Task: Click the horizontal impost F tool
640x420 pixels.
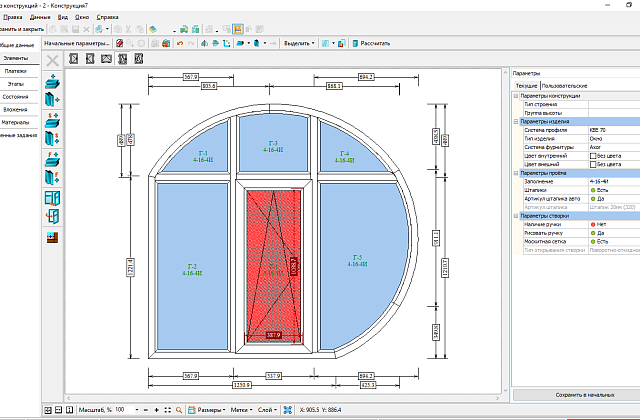Action: click(x=52, y=159)
